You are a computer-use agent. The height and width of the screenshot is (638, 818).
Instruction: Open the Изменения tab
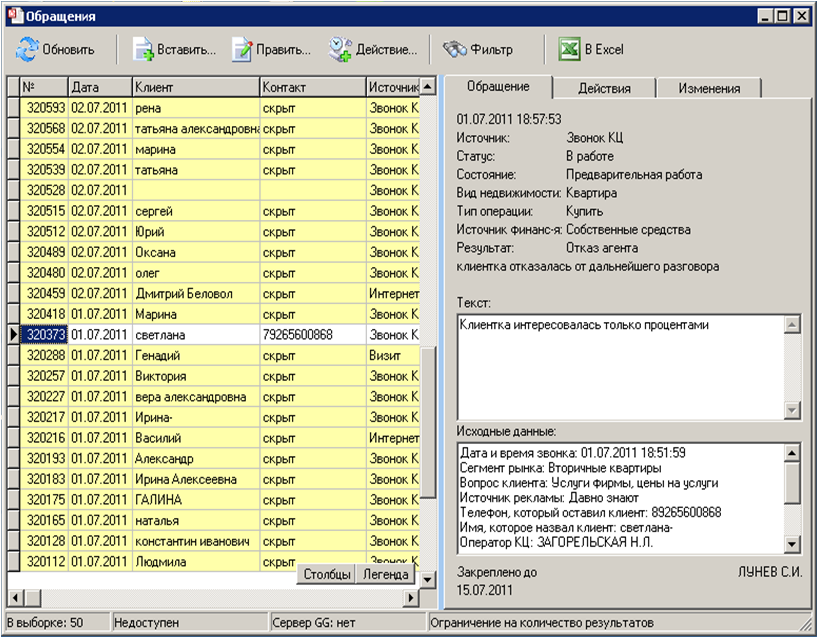(x=709, y=89)
